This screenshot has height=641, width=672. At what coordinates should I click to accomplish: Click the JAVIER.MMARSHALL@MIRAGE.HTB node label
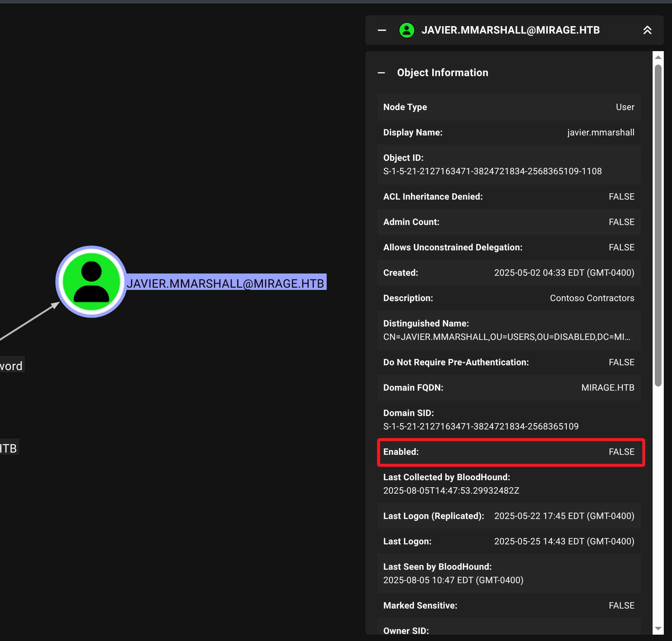(226, 284)
